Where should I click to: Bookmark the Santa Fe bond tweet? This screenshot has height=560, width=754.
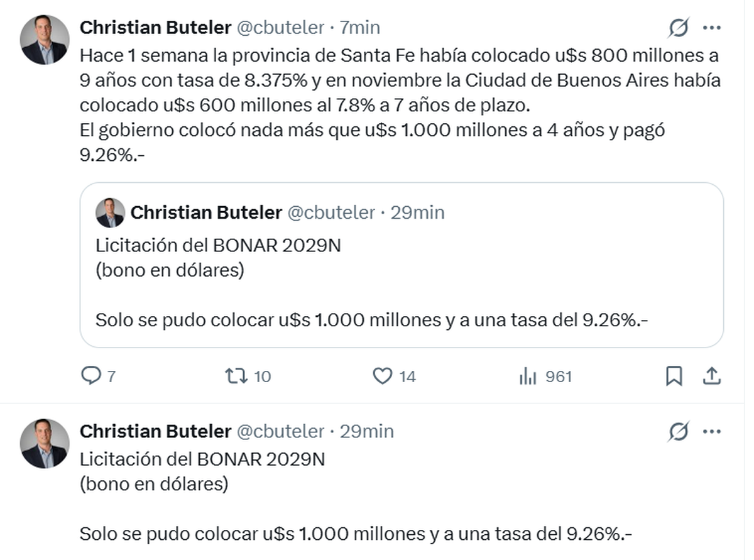[x=674, y=376]
